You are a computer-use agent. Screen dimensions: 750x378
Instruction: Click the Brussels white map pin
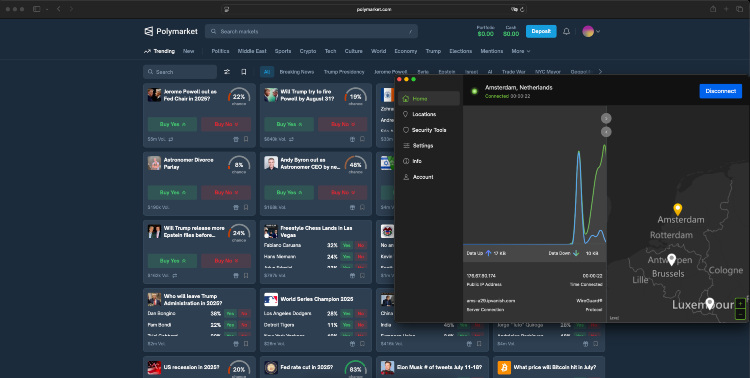pyautogui.click(x=672, y=259)
